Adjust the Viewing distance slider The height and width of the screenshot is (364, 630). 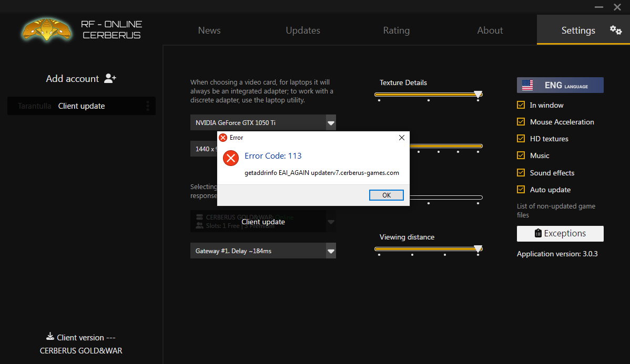pyautogui.click(x=428, y=249)
